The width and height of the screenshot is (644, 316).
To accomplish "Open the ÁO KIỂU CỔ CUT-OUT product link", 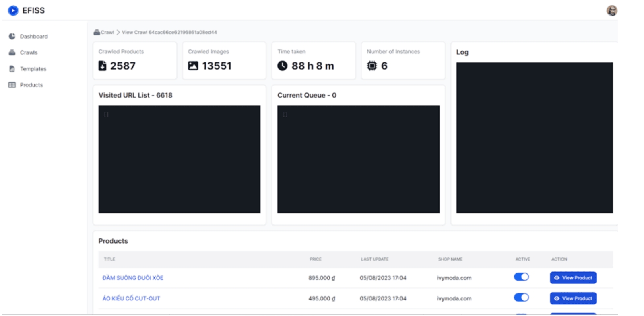I will click(131, 298).
